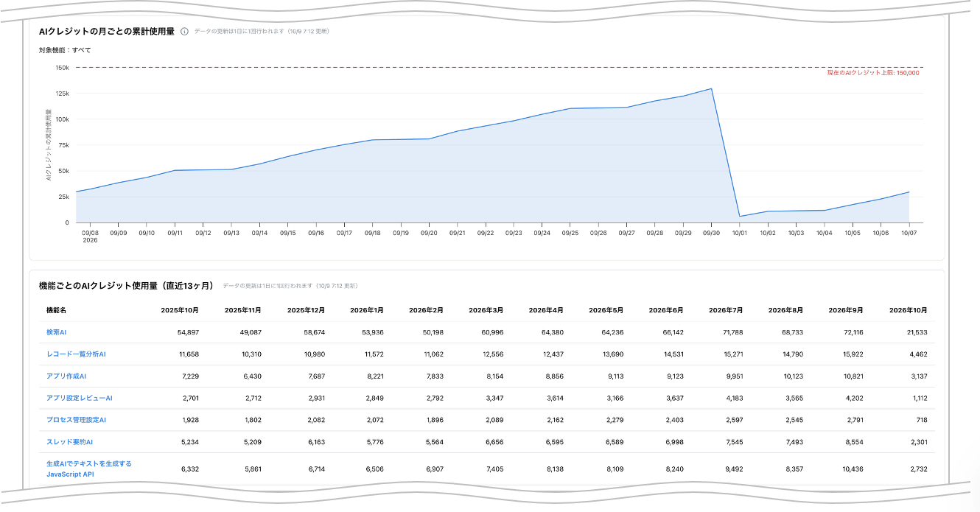This screenshot has height=512, width=980.
Task: Click the 09/11 date label on axis
Action: pos(175,233)
